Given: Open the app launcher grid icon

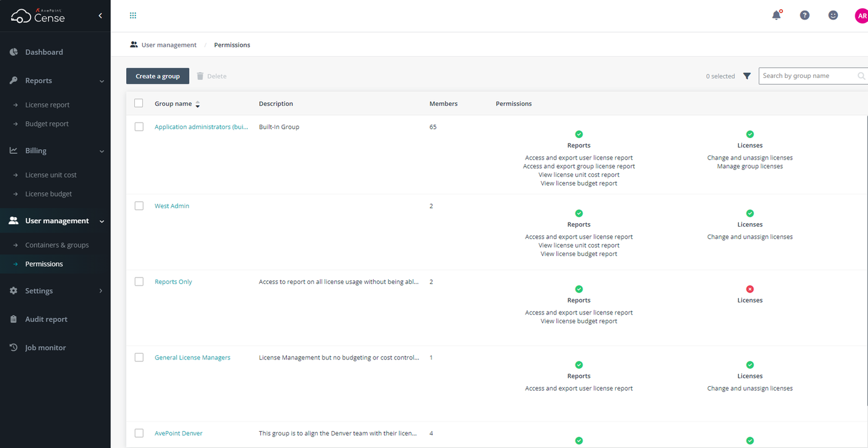Looking at the screenshot, I should pyautogui.click(x=133, y=16).
